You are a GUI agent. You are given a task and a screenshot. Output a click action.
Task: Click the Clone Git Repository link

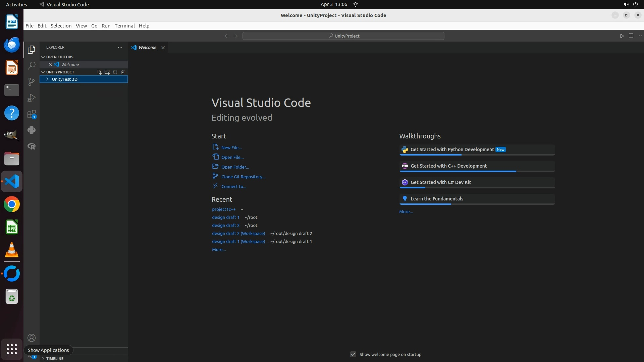(x=243, y=177)
